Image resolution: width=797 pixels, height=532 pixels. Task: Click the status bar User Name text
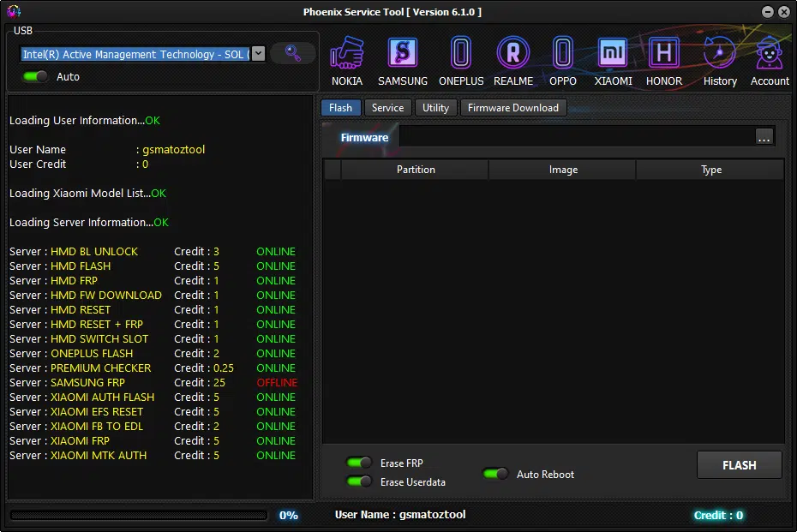tap(400, 515)
